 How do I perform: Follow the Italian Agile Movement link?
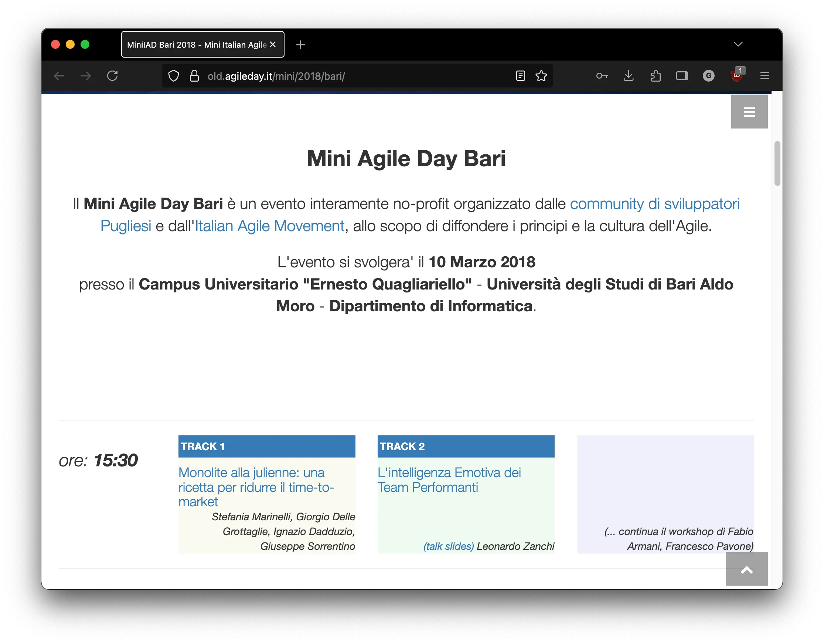269,226
